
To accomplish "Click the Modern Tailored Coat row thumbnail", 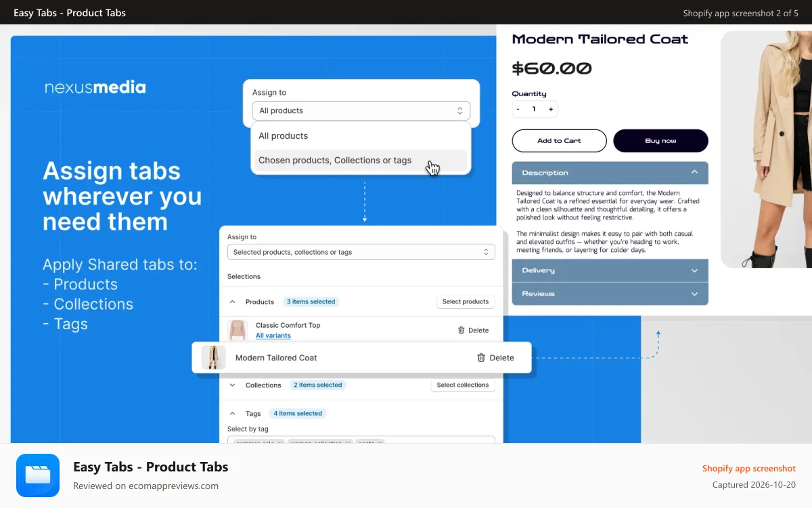I will (213, 358).
